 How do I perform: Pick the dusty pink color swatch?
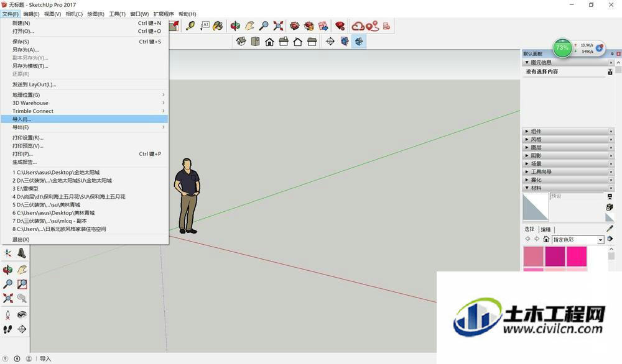point(533,257)
